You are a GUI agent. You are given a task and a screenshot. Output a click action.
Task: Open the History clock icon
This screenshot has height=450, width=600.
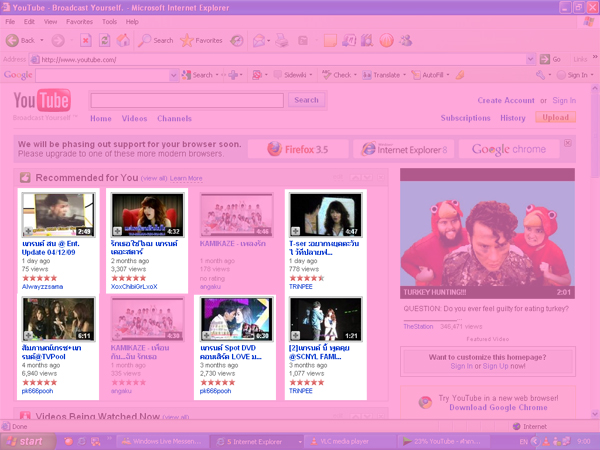point(237,41)
